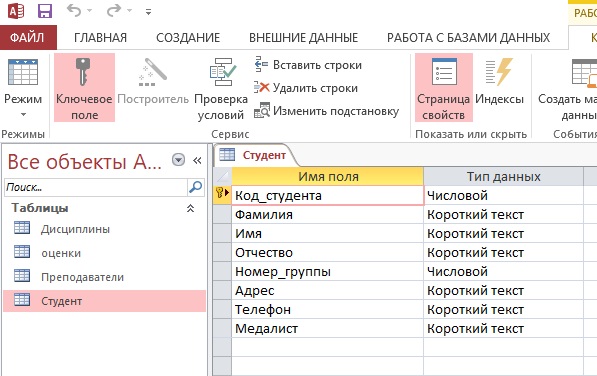This screenshot has height=376, width=597.
Task: Click the Код_студента field name cell
Action: tap(327, 195)
